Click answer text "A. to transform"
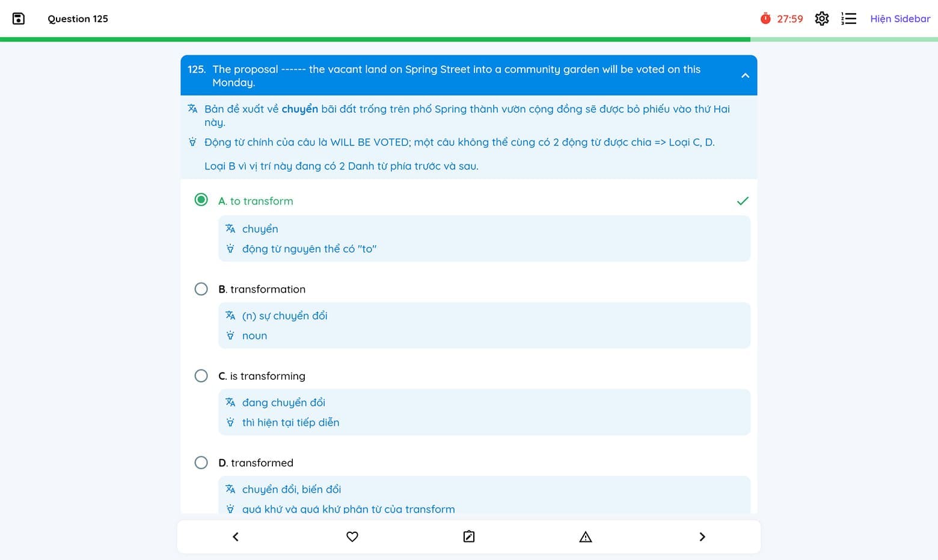938x560 pixels. (256, 201)
